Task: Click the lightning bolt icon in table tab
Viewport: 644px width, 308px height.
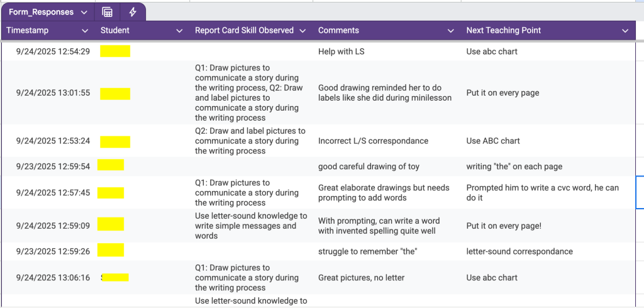Action: pyautogui.click(x=133, y=12)
